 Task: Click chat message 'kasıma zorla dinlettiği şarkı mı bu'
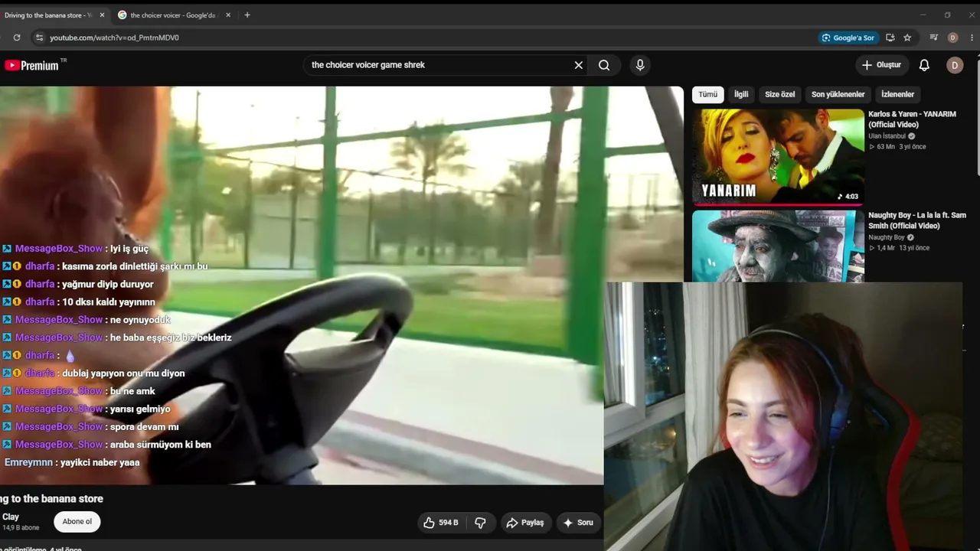[135, 266]
